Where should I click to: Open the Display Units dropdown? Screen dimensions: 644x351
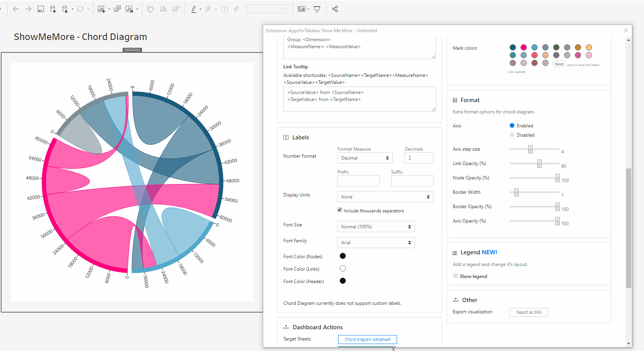pyautogui.click(x=385, y=197)
